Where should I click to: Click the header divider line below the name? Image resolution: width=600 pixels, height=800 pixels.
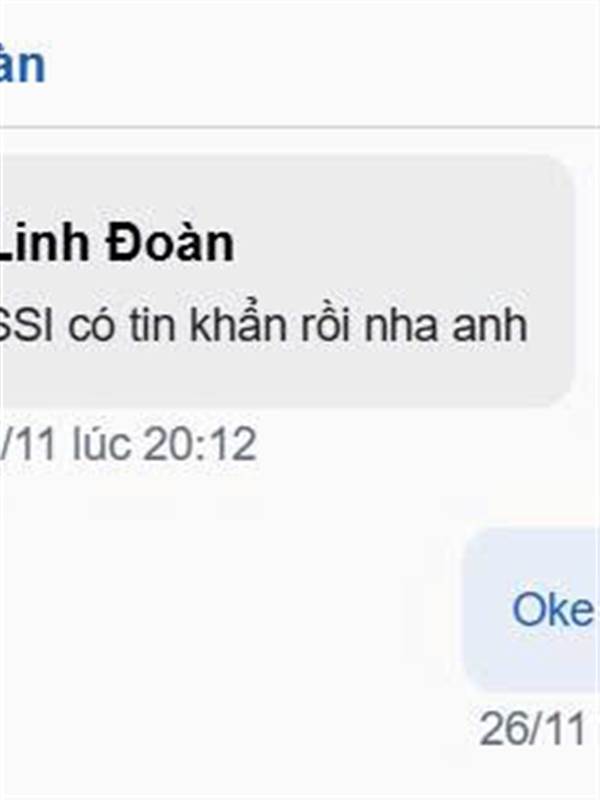[x=300, y=126]
